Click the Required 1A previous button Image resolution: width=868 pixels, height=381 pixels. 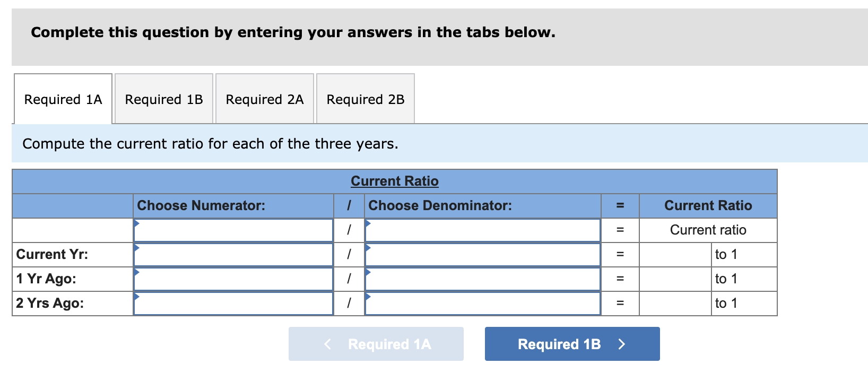376,343
